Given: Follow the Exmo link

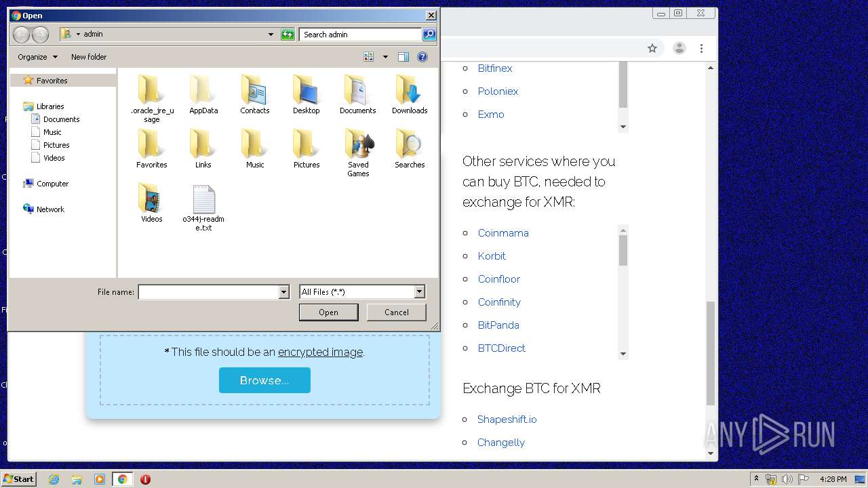Looking at the screenshot, I should [491, 115].
